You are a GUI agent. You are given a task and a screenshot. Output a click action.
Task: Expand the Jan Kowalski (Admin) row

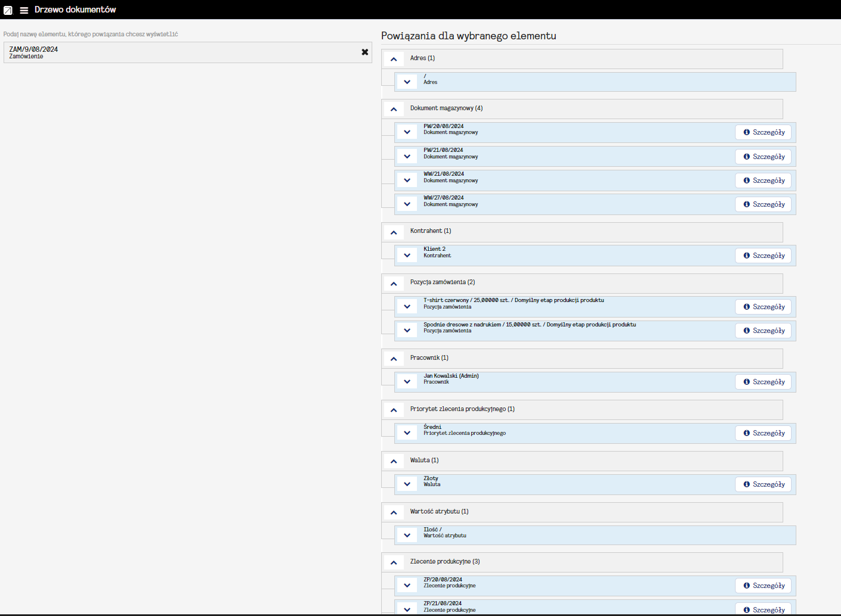407,382
